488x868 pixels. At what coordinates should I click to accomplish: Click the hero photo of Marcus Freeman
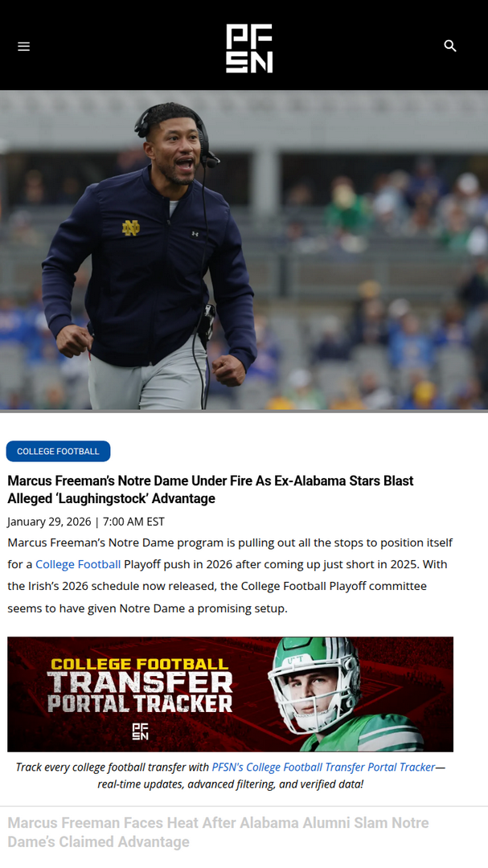pyautogui.click(x=244, y=251)
